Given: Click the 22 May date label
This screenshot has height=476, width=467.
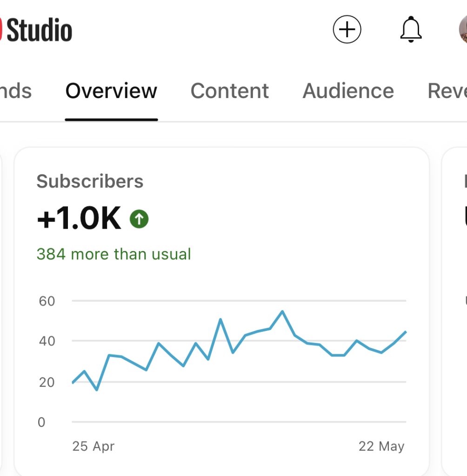Looking at the screenshot, I should pyautogui.click(x=381, y=446).
